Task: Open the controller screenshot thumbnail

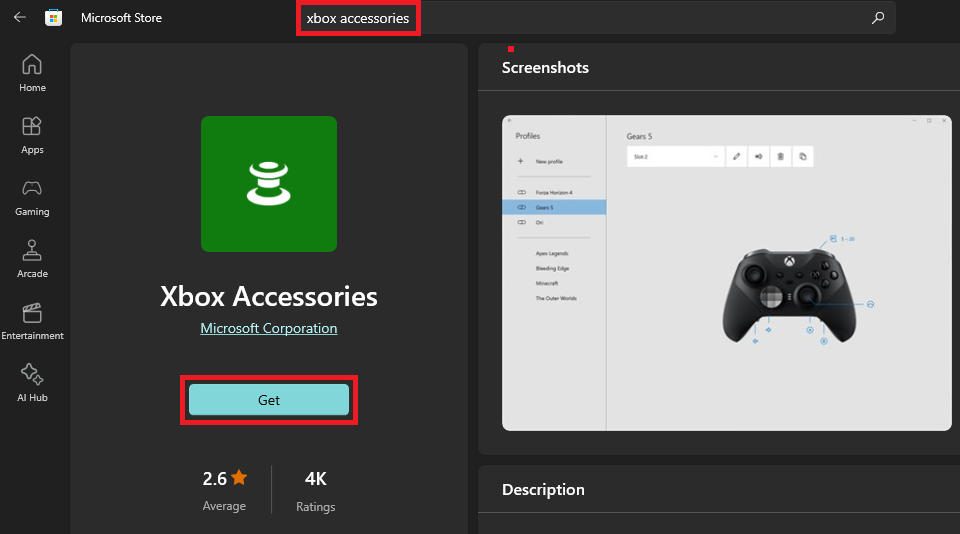Action: pos(726,272)
